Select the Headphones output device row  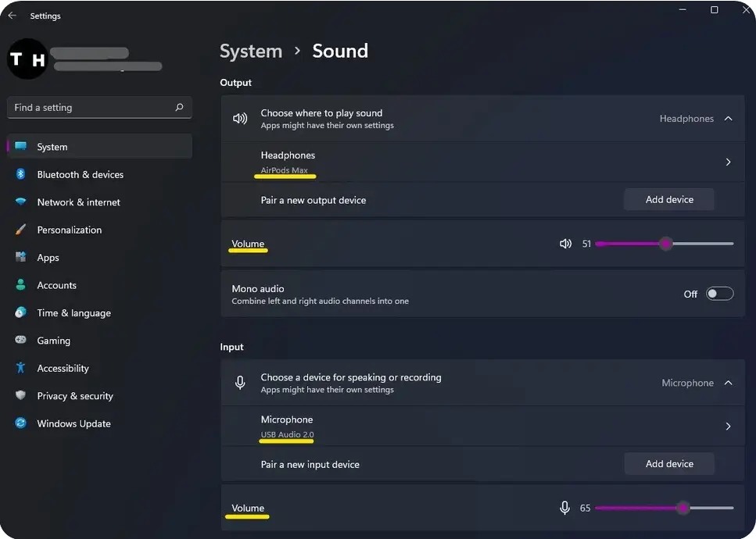pyautogui.click(x=482, y=162)
